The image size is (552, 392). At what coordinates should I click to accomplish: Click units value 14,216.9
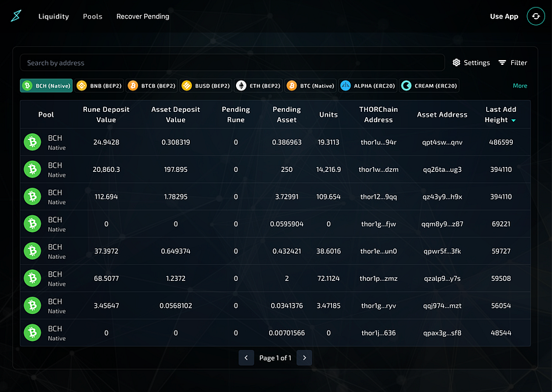coord(328,169)
